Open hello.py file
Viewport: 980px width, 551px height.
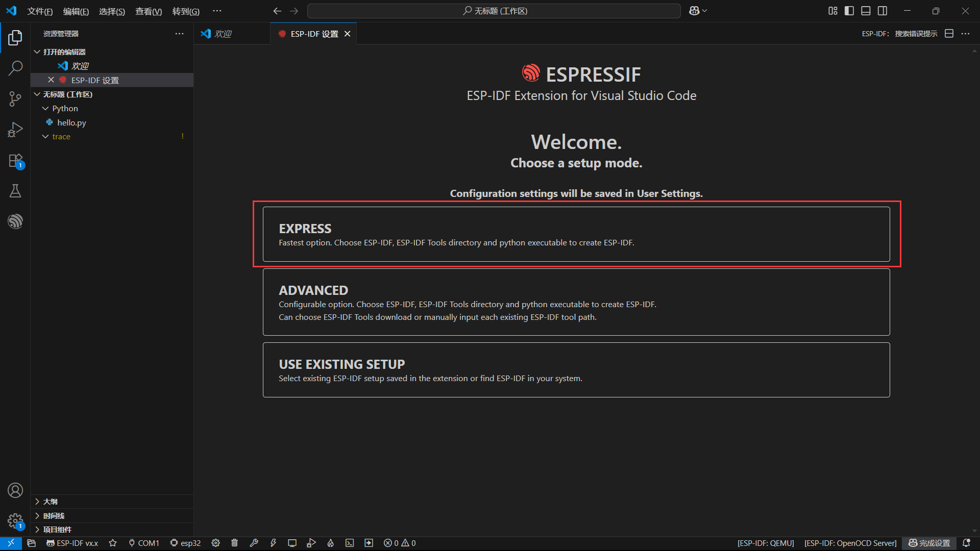pyautogui.click(x=112, y=122)
